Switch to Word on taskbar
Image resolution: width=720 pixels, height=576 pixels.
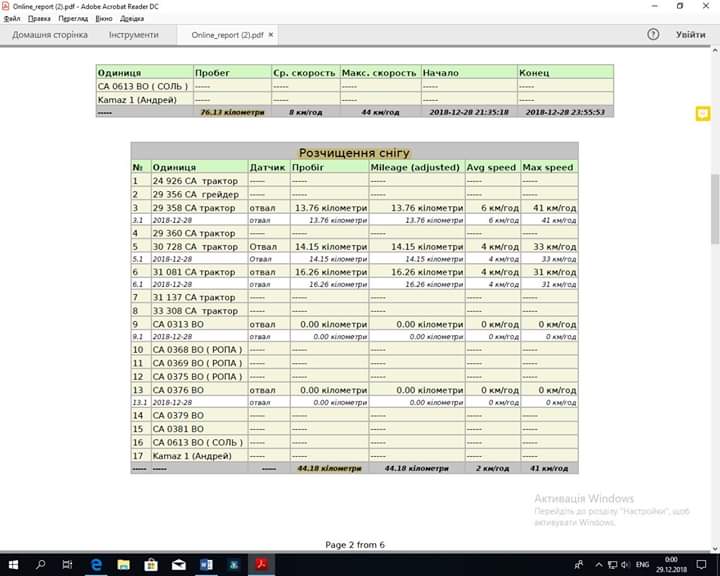(x=206, y=565)
